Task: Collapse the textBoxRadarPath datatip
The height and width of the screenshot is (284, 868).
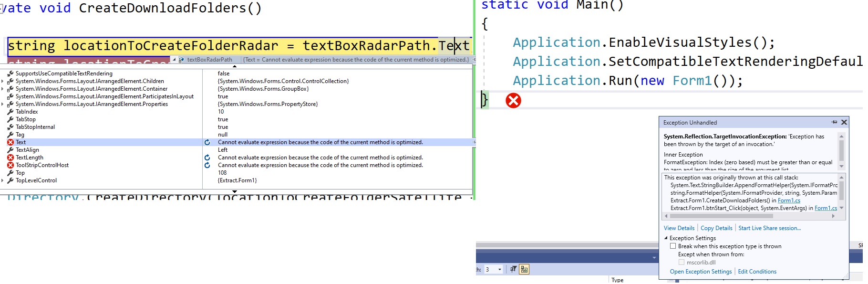Action: [x=174, y=60]
